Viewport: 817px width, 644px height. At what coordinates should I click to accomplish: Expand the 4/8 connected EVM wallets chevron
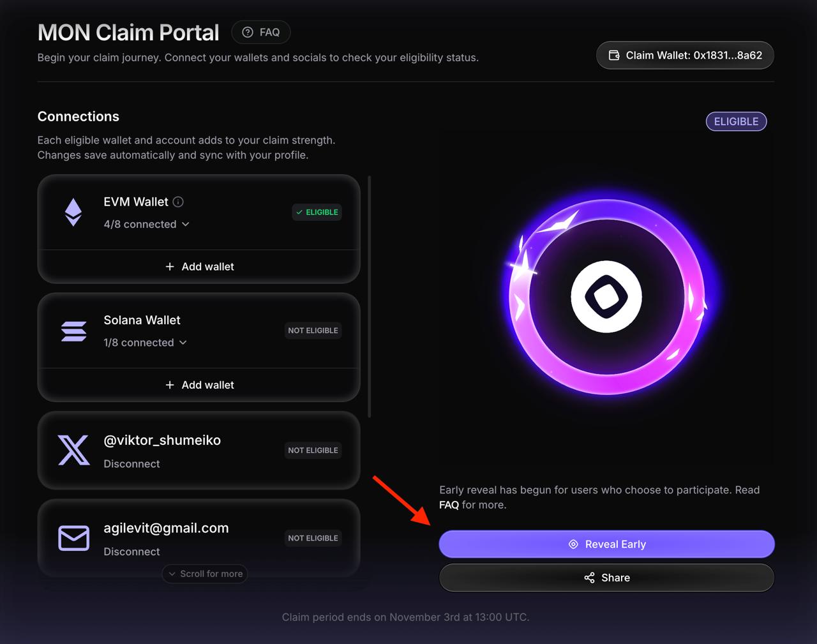tap(186, 225)
